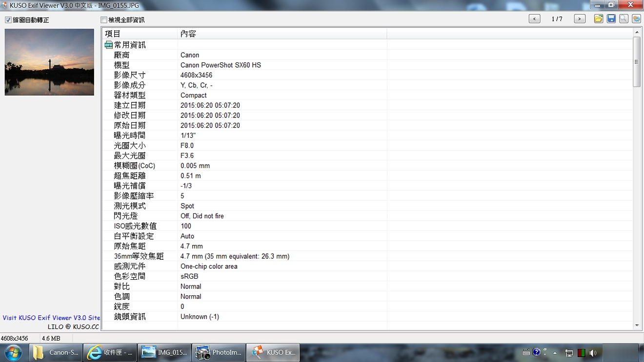Select the 原始焦距 row label

click(x=130, y=247)
